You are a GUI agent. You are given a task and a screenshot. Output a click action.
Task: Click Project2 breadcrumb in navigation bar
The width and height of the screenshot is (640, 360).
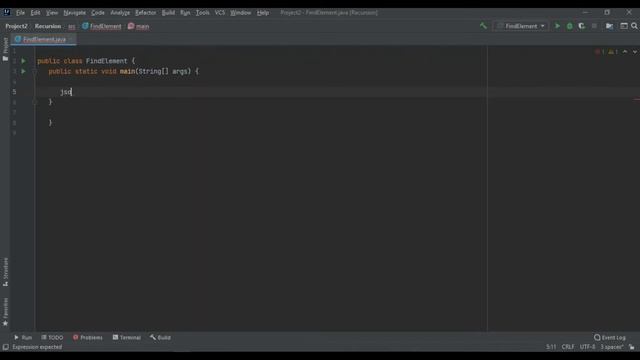16,26
